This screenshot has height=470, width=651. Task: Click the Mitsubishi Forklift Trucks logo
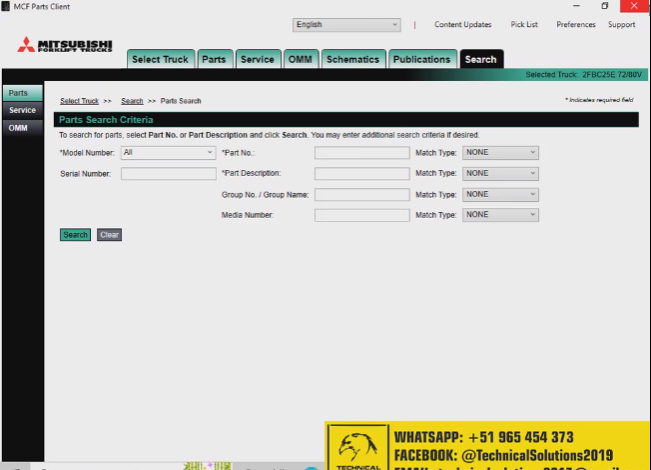click(x=66, y=46)
